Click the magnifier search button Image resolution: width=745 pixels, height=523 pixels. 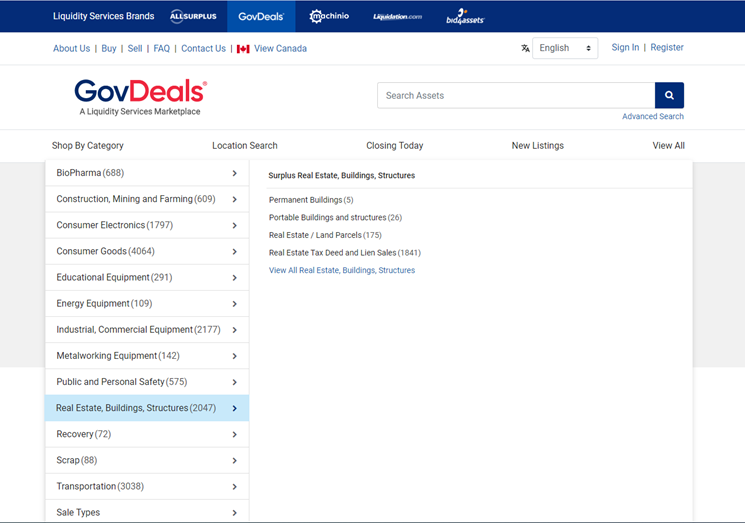669,95
